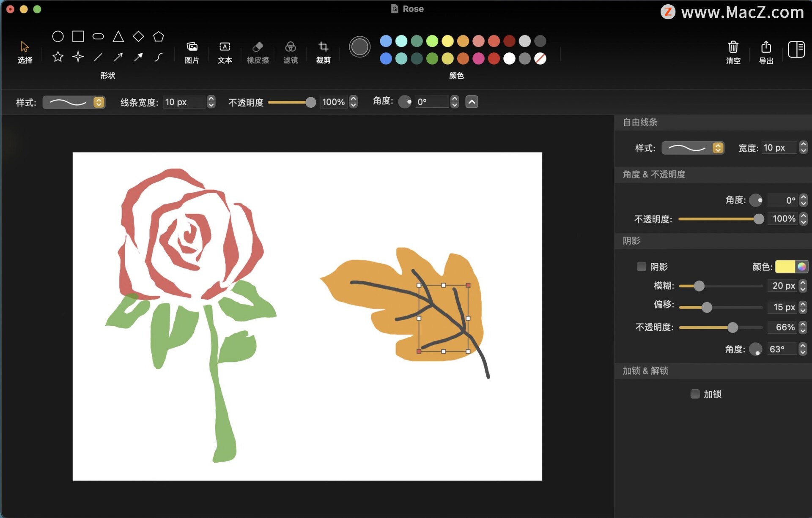
Task: Open the 图片 image tool
Action: 192,52
